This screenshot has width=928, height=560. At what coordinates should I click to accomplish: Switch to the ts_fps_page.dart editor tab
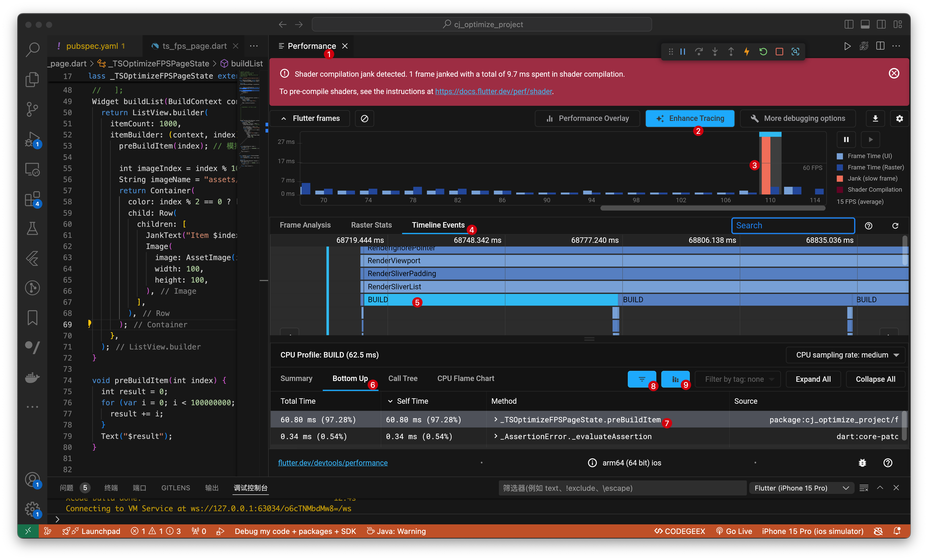point(195,46)
